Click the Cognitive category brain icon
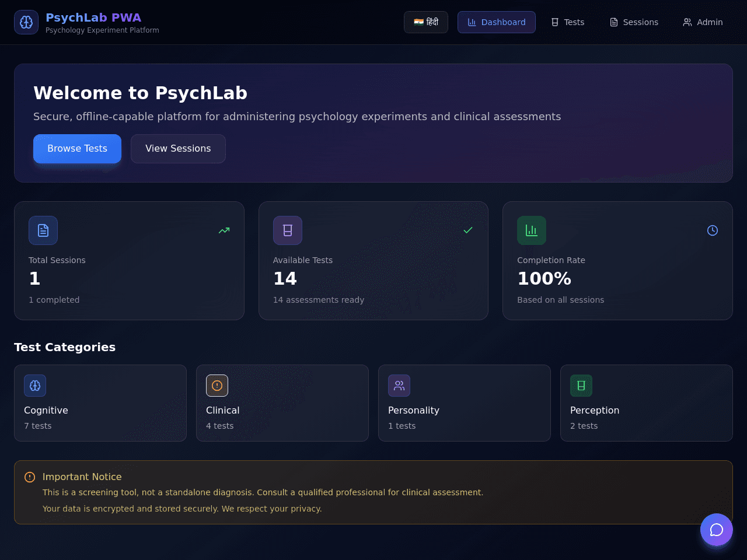 click(35, 386)
